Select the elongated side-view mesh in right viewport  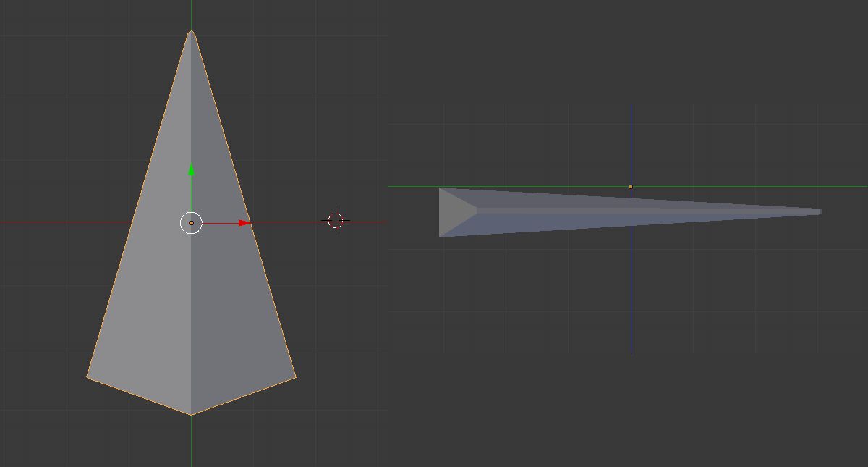[630, 212]
